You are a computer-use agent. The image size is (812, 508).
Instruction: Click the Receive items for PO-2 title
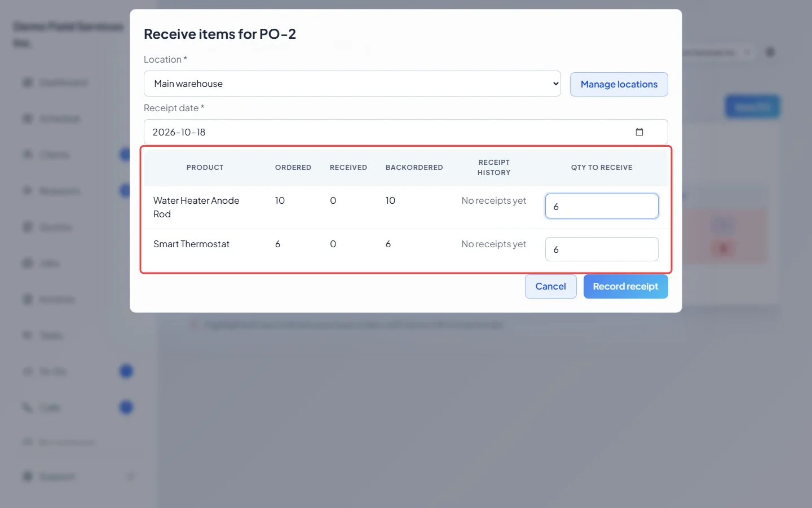pyautogui.click(x=220, y=34)
